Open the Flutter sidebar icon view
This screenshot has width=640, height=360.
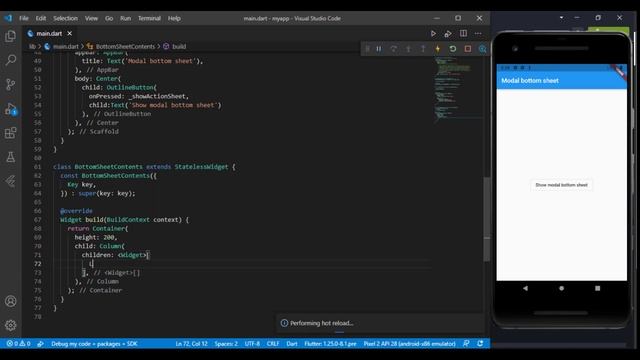point(11,181)
